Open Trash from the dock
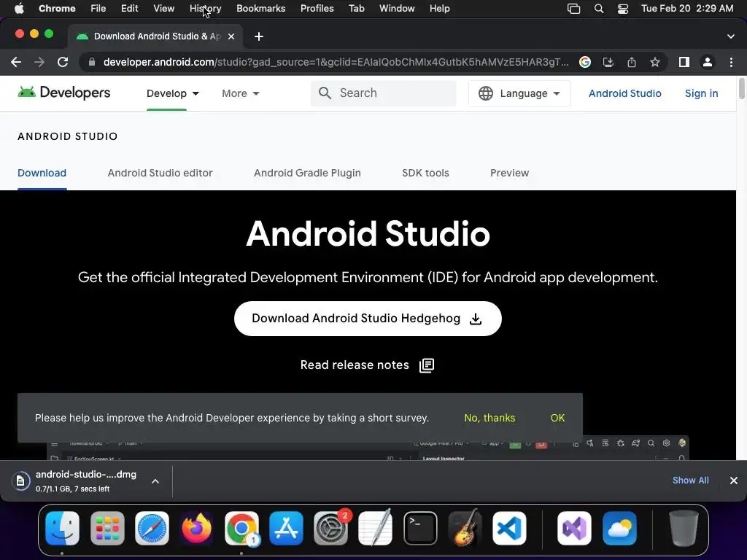Screen dimensions: 747x560 pyautogui.click(x=684, y=528)
